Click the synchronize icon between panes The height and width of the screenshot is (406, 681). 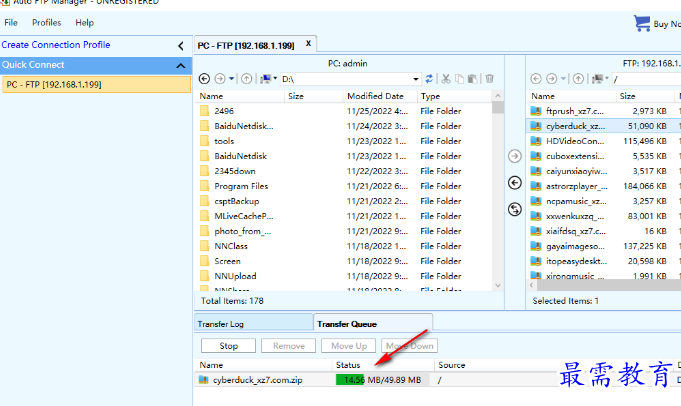coord(515,209)
